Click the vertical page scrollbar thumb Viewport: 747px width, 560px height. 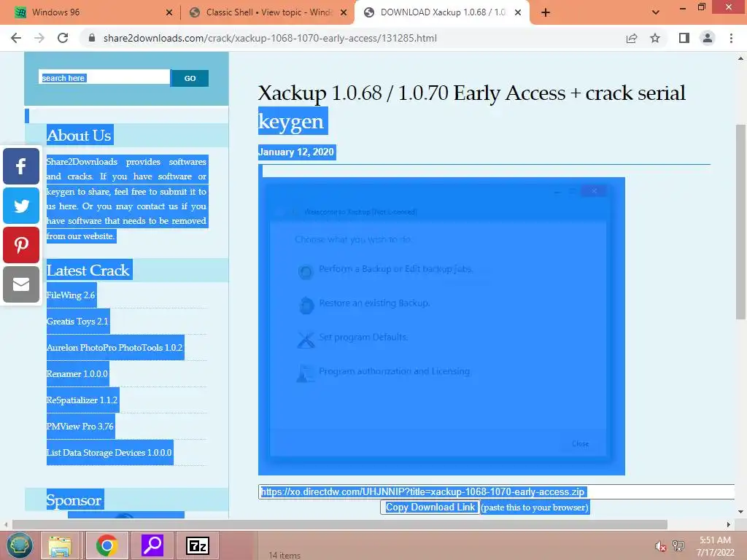click(x=740, y=222)
